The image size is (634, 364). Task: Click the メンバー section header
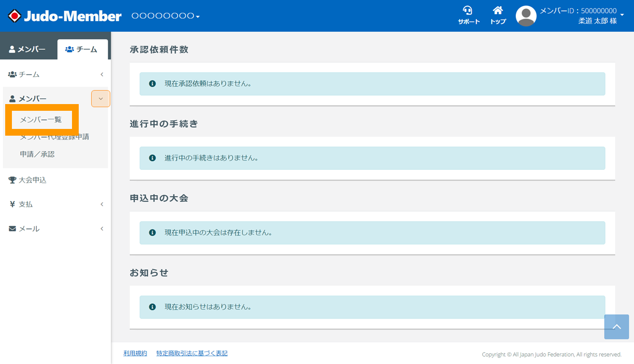tap(28, 99)
